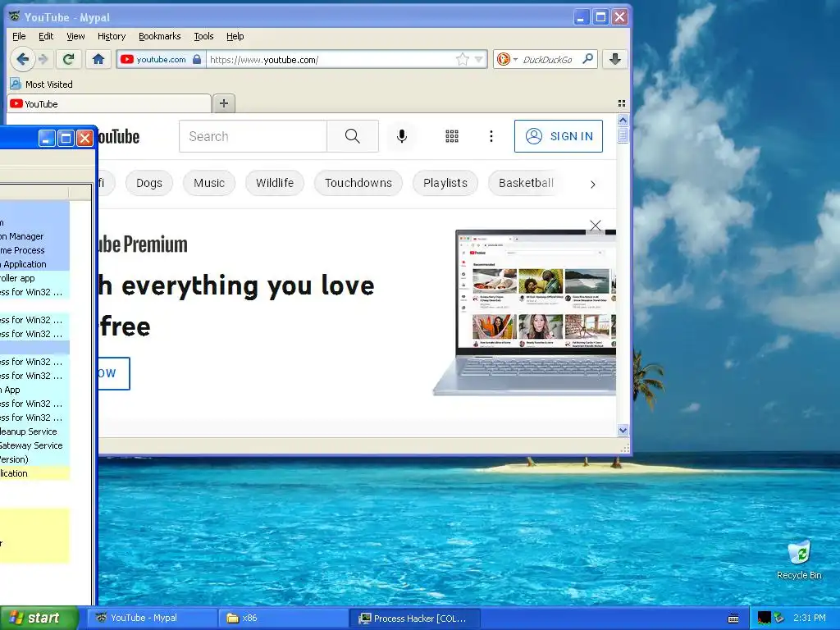Open the Recycle Bin desktop icon
840x630 pixels.
pos(799,560)
